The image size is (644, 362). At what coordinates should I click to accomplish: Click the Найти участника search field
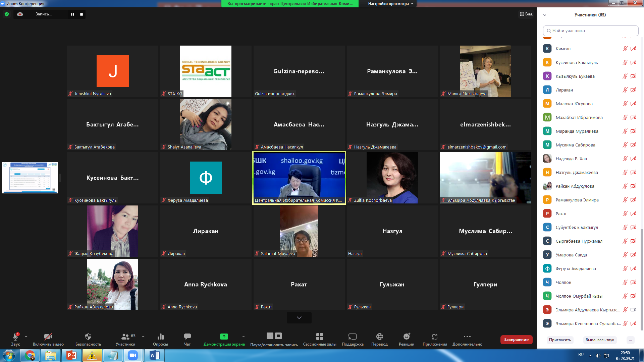point(590,31)
